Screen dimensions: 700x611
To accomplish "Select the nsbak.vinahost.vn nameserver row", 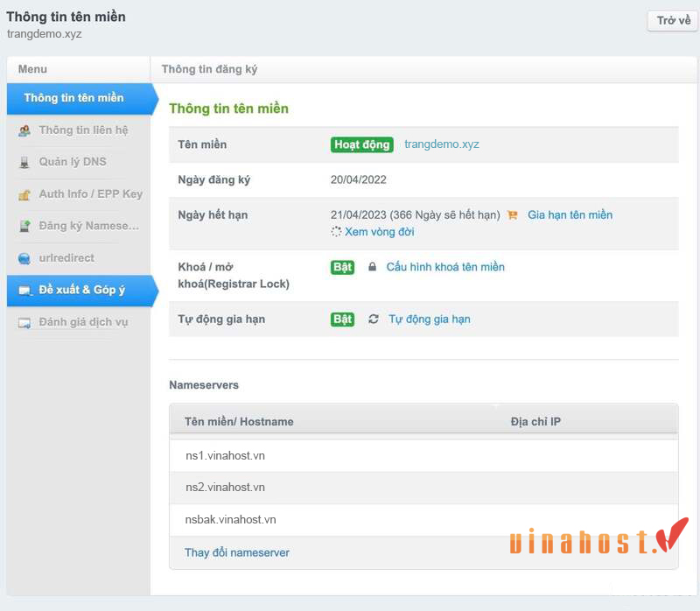I will point(423,520).
